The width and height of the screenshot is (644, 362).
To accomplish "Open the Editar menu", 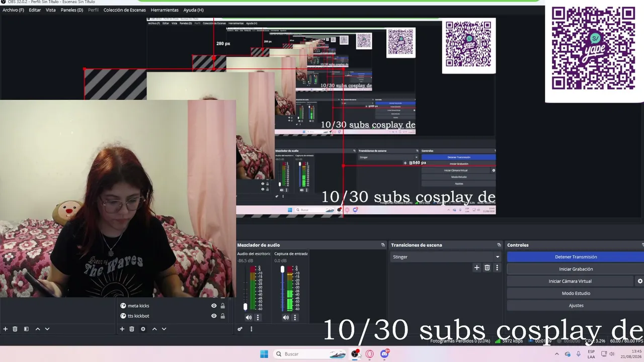I will point(35,10).
